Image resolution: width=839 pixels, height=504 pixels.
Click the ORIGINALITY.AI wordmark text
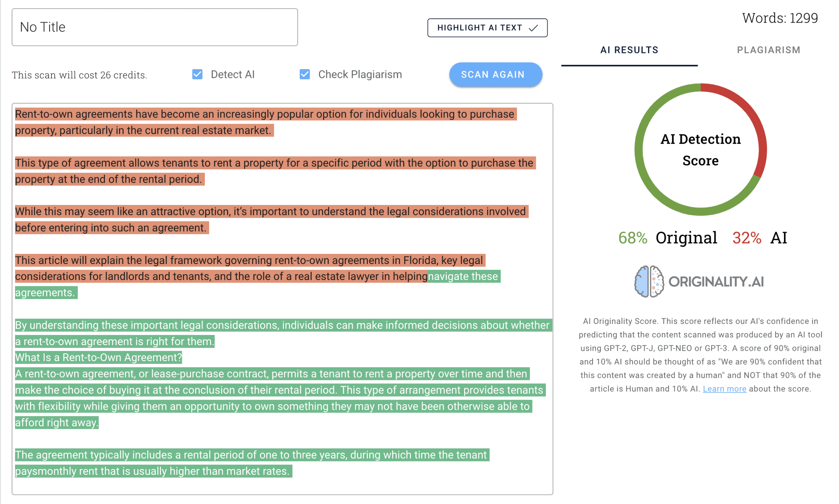[x=716, y=282]
